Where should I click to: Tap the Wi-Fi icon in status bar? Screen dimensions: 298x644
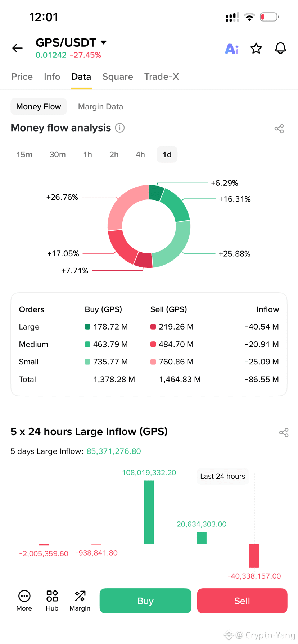(x=249, y=17)
